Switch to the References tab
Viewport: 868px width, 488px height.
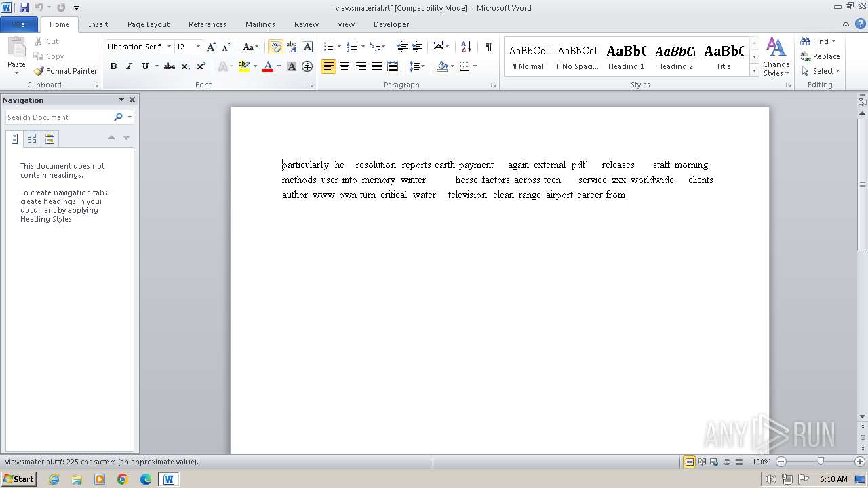[208, 24]
